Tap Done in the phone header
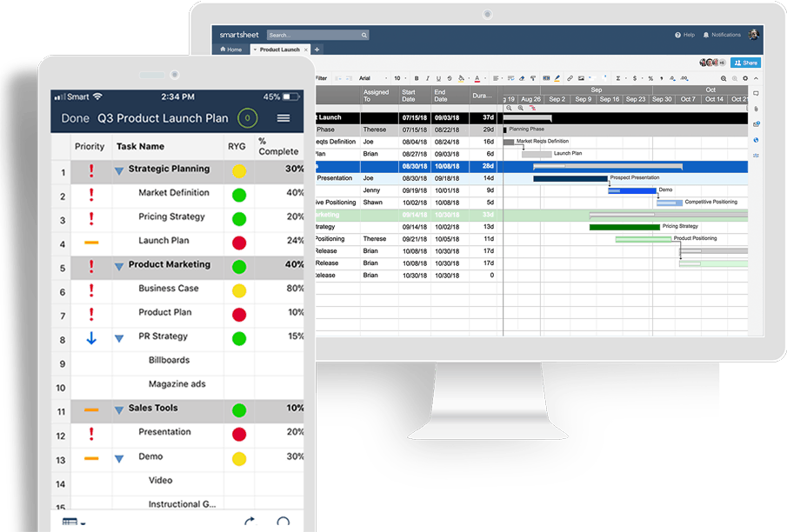 [75, 118]
